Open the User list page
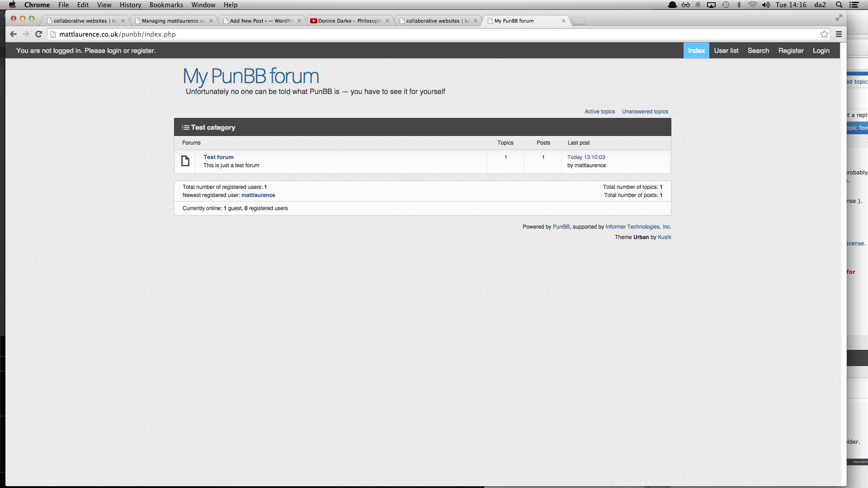Screen dimensions: 868x488 [726, 51]
